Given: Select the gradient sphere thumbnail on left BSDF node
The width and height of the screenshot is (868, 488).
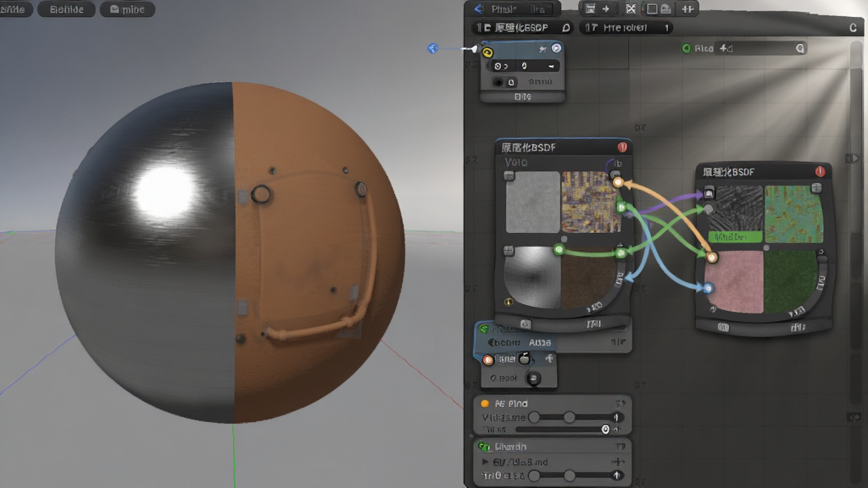Looking at the screenshot, I should click(x=531, y=277).
